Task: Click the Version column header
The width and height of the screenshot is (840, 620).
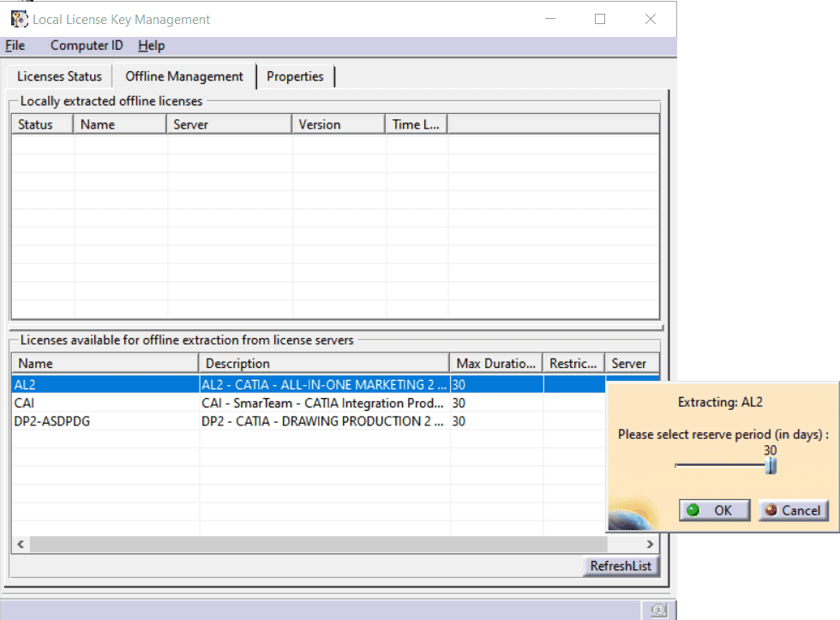Action: click(x=339, y=124)
